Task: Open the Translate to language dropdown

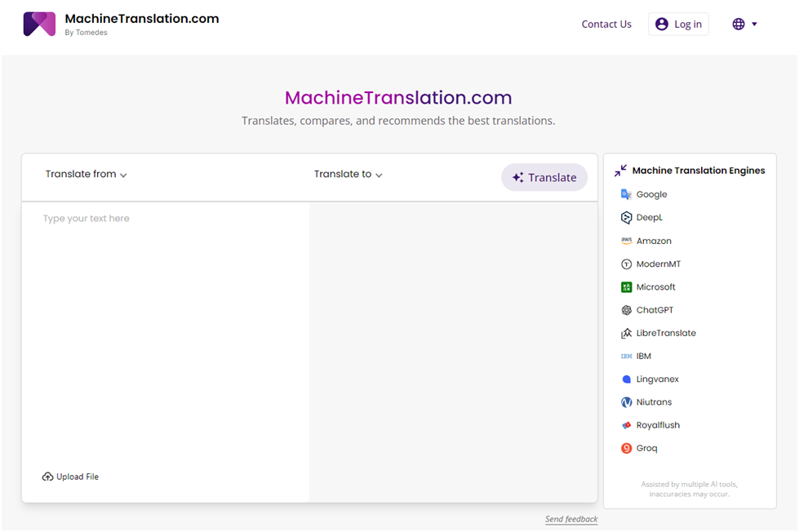Action: click(347, 174)
